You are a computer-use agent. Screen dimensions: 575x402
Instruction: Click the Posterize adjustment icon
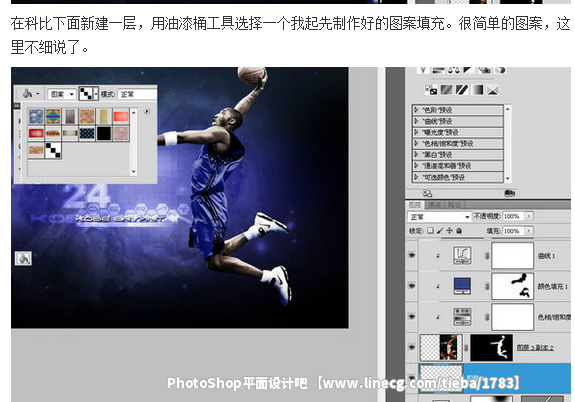click(446, 90)
